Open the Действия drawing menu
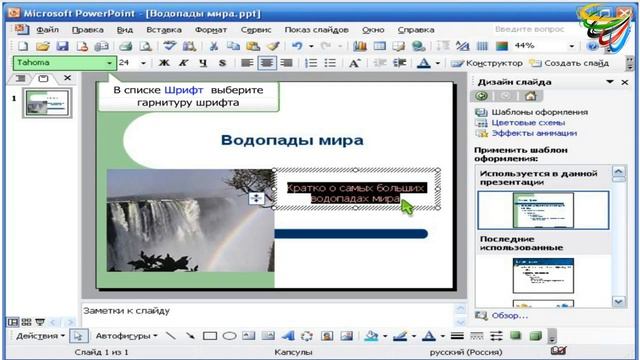Viewport: 640px width, 360px height. pos(40,336)
